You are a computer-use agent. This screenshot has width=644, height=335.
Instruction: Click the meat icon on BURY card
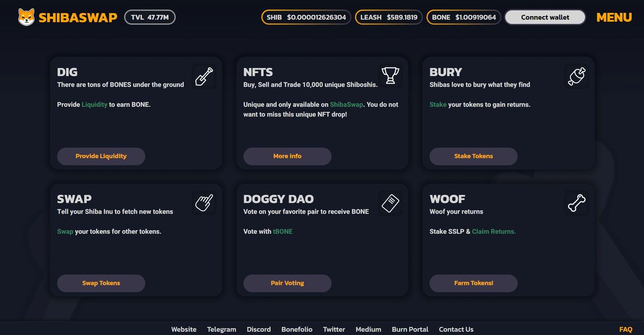(576, 76)
